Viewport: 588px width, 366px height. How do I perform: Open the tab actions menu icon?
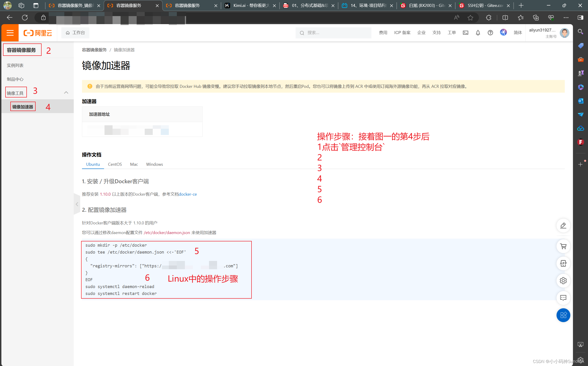(x=36, y=5)
